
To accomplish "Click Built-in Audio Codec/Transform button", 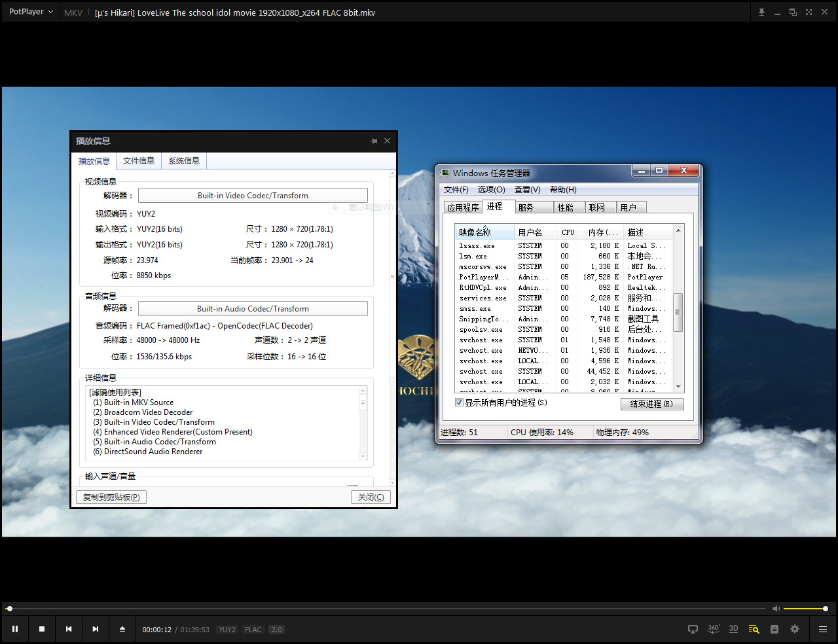I will click(253, 309).
